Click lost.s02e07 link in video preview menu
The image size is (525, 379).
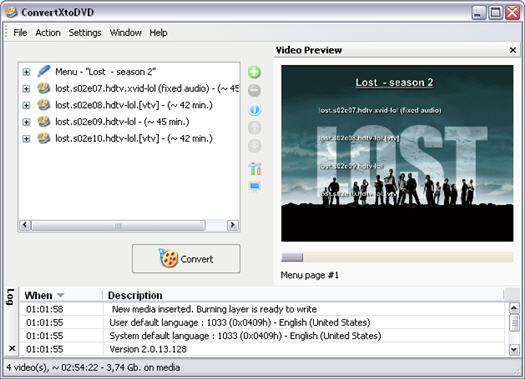380,110
